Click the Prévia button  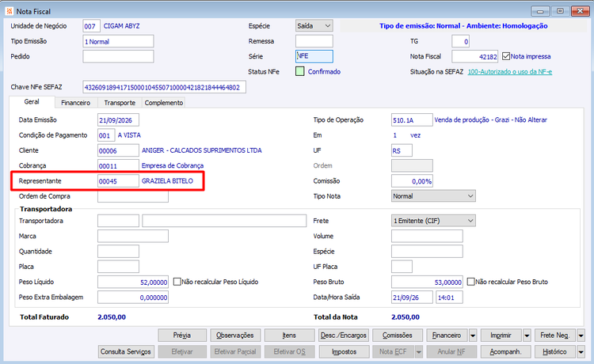182,336
